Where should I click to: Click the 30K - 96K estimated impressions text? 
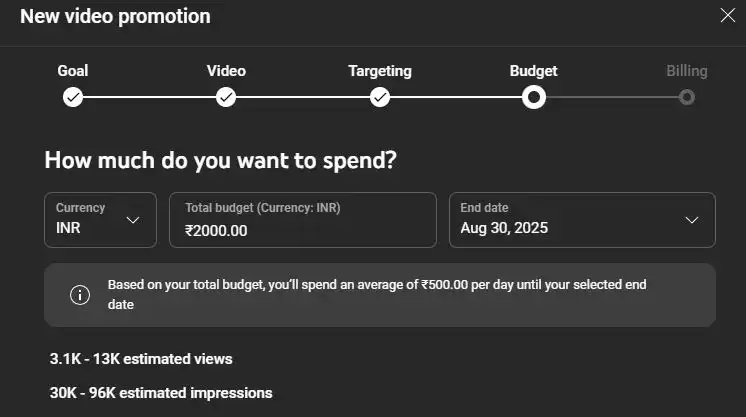pos(161,393)
